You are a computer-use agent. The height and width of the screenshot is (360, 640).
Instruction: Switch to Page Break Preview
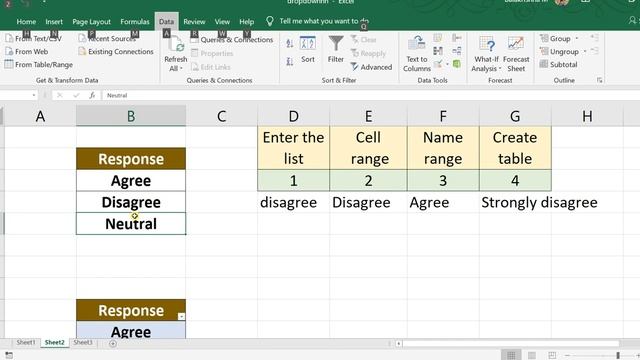pos(552,355)
